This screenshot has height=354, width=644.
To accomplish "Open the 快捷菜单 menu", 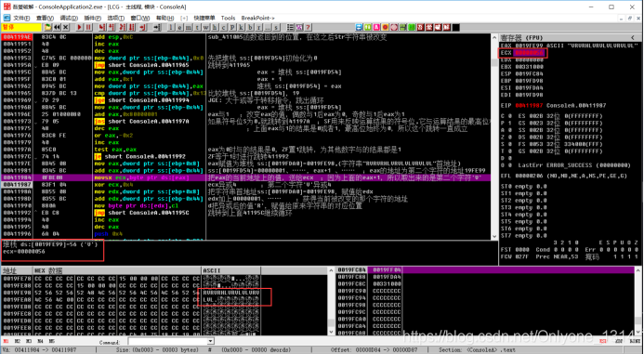I will click(x=204, y=18).
